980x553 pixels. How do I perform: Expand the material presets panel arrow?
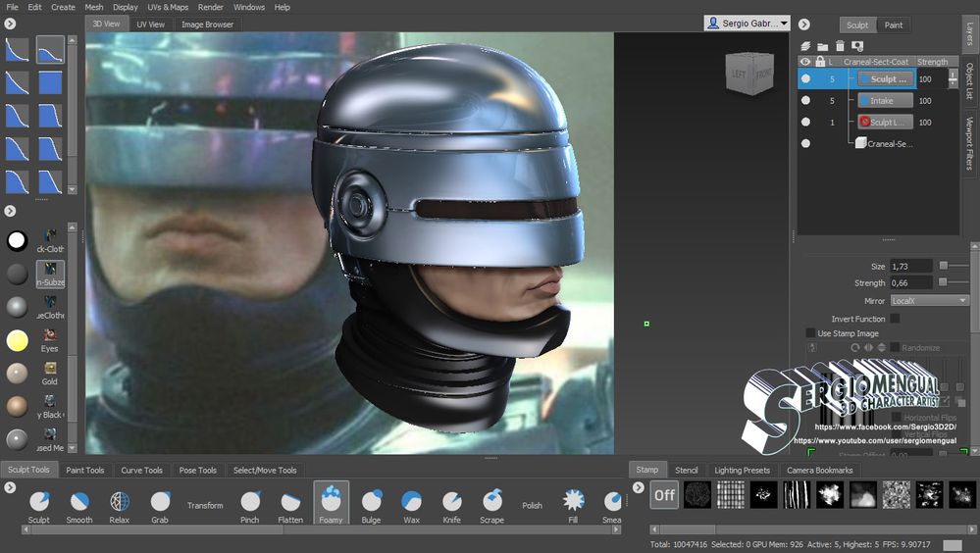[10, 211]
